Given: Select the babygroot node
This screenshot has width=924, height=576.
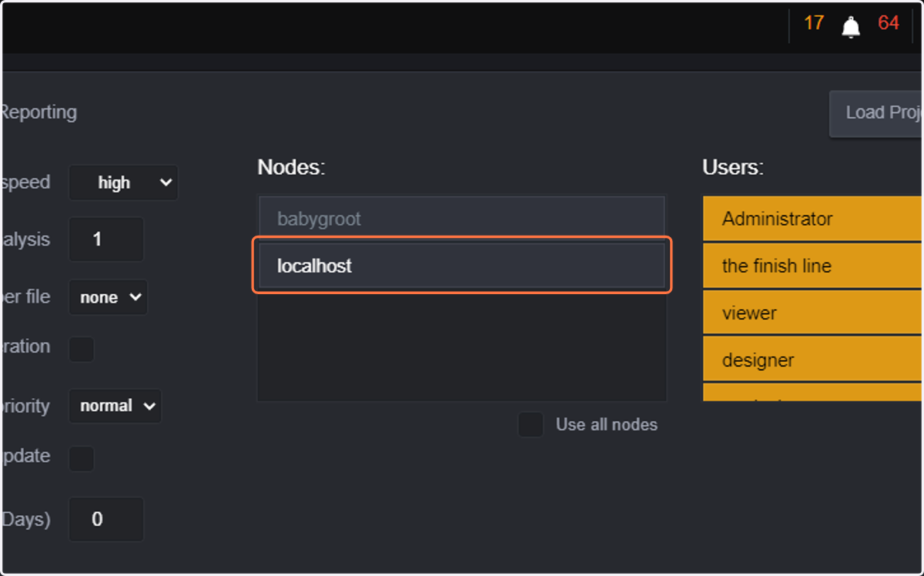Looking at the screenshot, I should (462, 219).
